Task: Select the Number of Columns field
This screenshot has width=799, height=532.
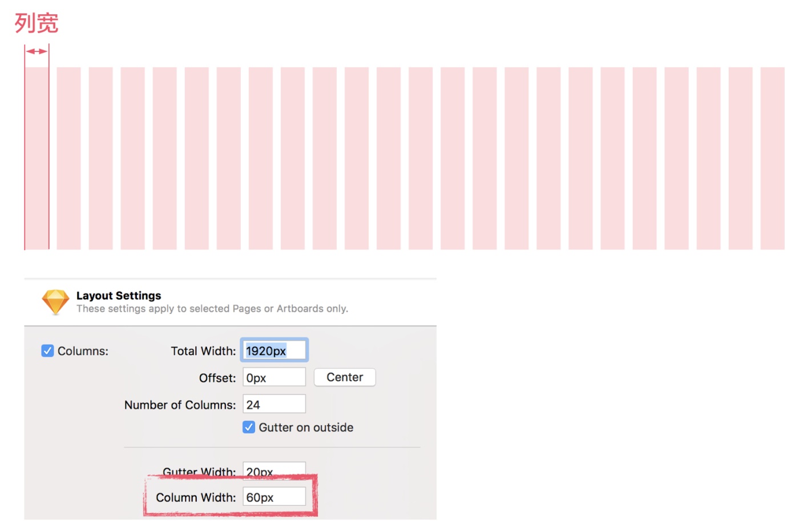Action: [x=274, y=405]
